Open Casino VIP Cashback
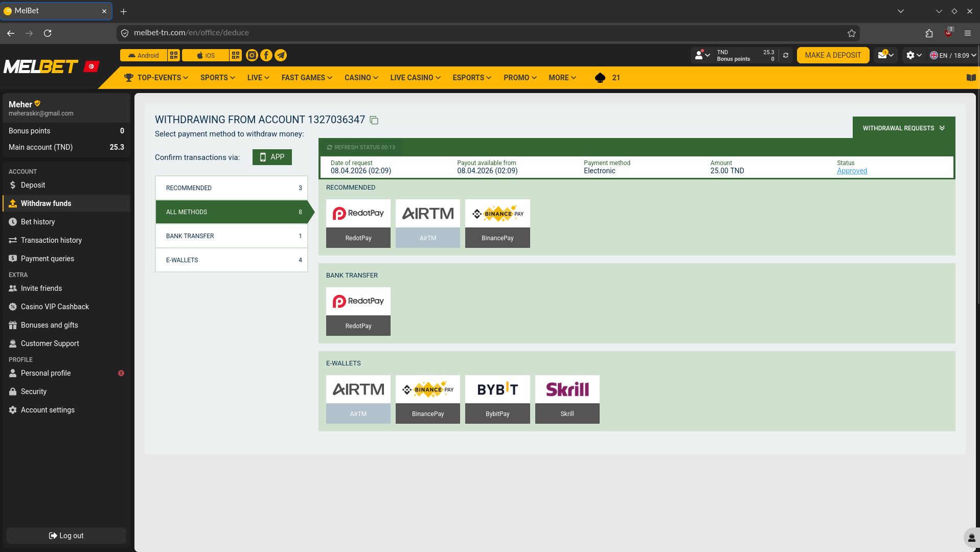The height and width of the screenshot is (552, 980). tap(66, 307)
